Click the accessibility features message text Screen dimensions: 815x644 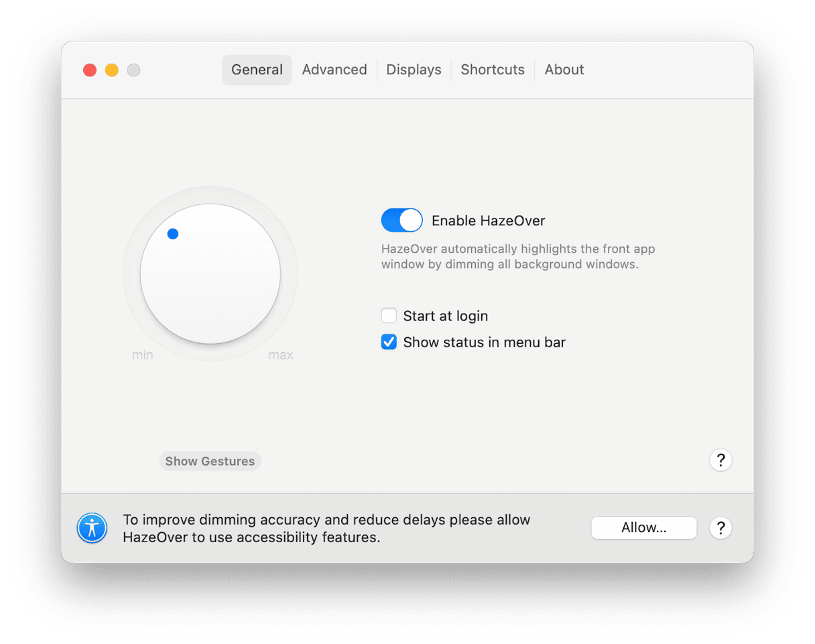tap(326, 528)
